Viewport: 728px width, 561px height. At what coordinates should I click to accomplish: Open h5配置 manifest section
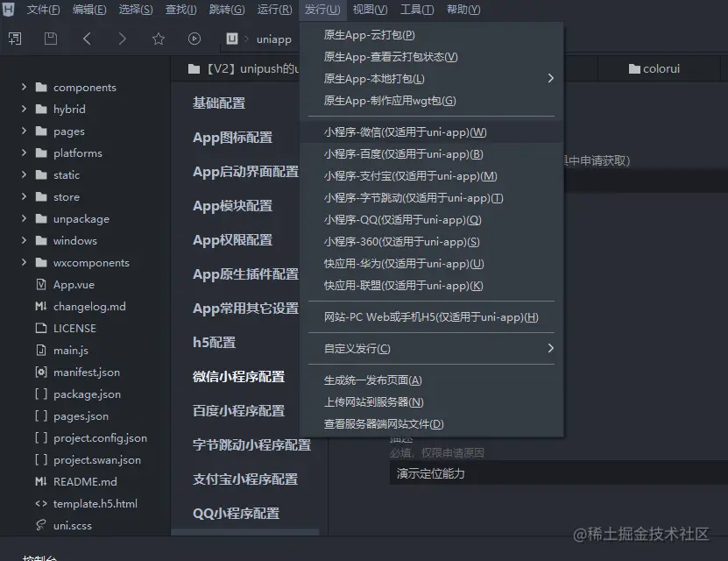[214, 343]
